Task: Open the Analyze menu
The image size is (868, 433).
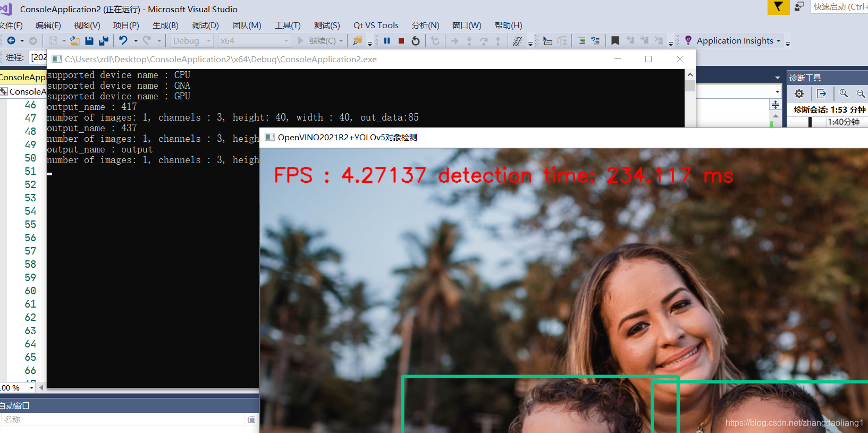Action: pos(425,25)
